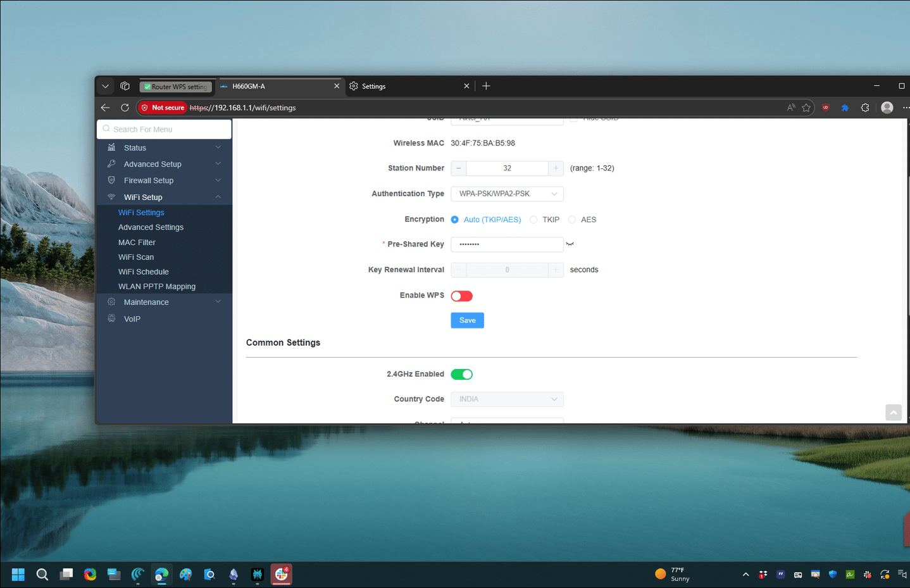Screen dimensions: 910x588
Task: Open the WiFi Schedule link in the sidebar
Action: pos(144,272)
